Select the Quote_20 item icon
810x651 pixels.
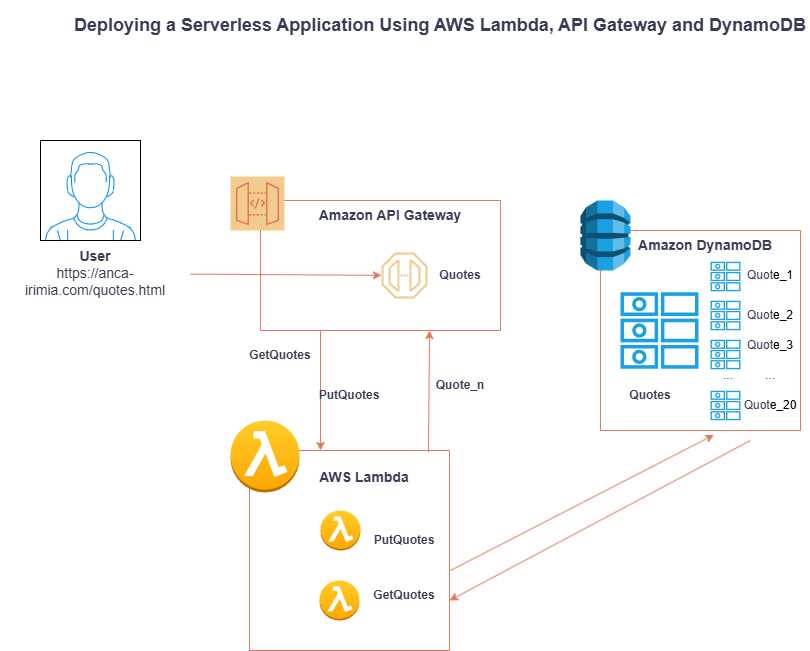[x=725, y=405]
